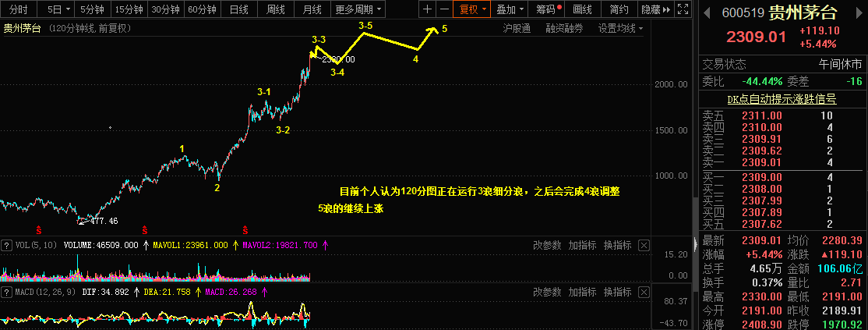Open the 叠加 overlay dropdown
This screenshot has height=330, width=868.
(509, 9)
